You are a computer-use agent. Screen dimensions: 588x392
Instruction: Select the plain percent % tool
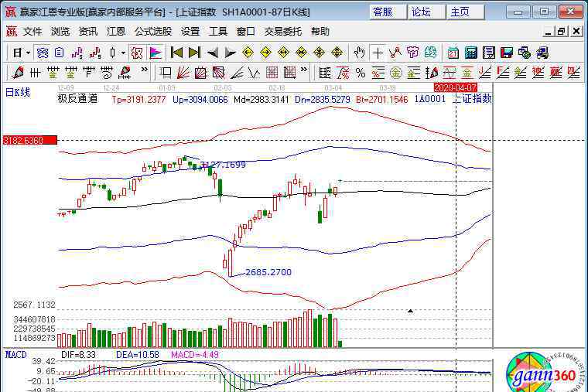point(361,73)
